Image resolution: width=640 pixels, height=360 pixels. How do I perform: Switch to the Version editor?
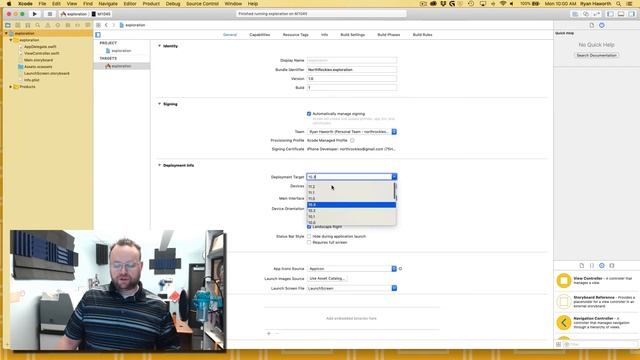point(596,14)
